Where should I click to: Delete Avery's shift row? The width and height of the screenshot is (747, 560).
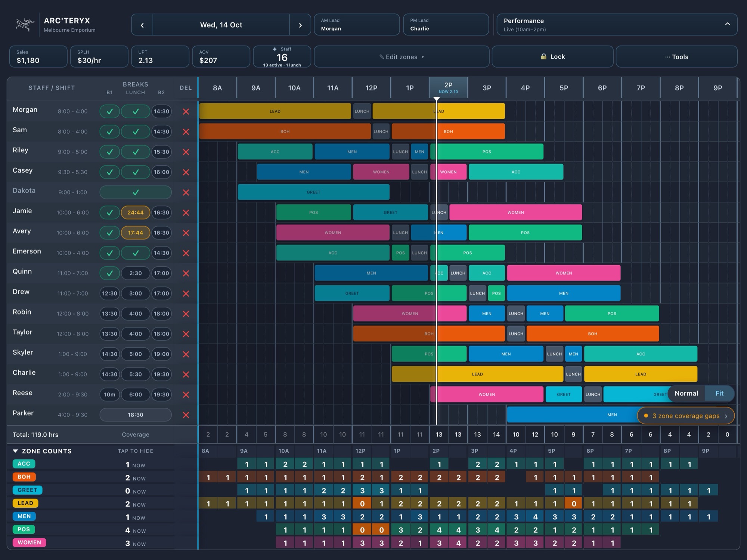pos(186,233)
